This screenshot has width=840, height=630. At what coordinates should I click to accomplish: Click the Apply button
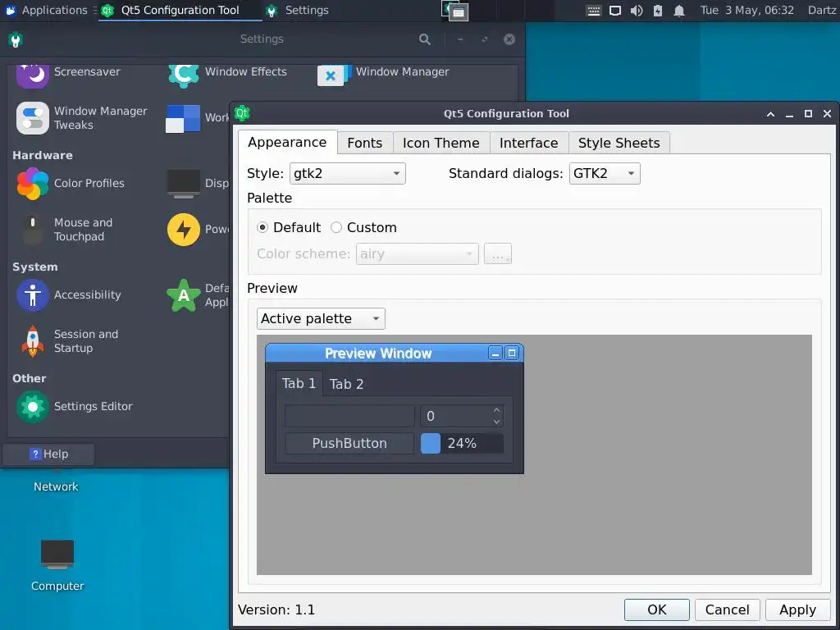[797, 609]
